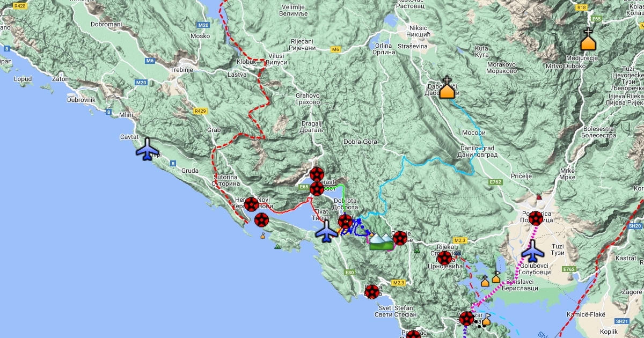Open the red marker at Podgorica
This screenshot has height=338, width=644.
536,218
